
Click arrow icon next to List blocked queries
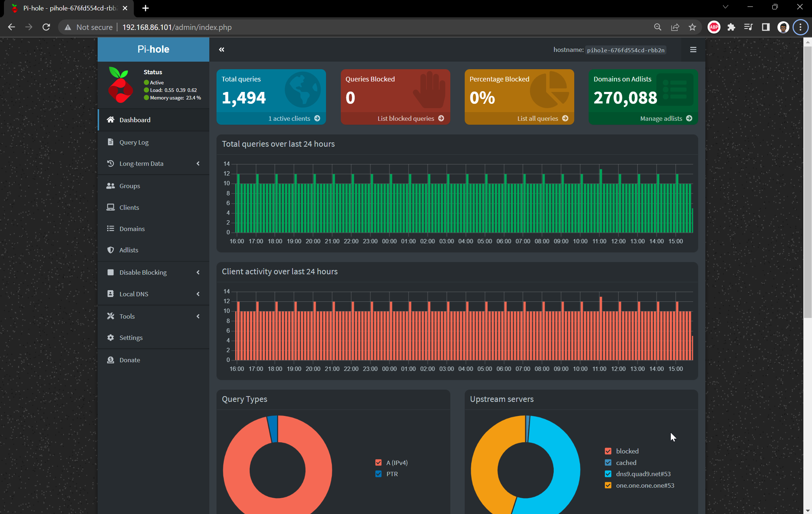click(441, 118)
